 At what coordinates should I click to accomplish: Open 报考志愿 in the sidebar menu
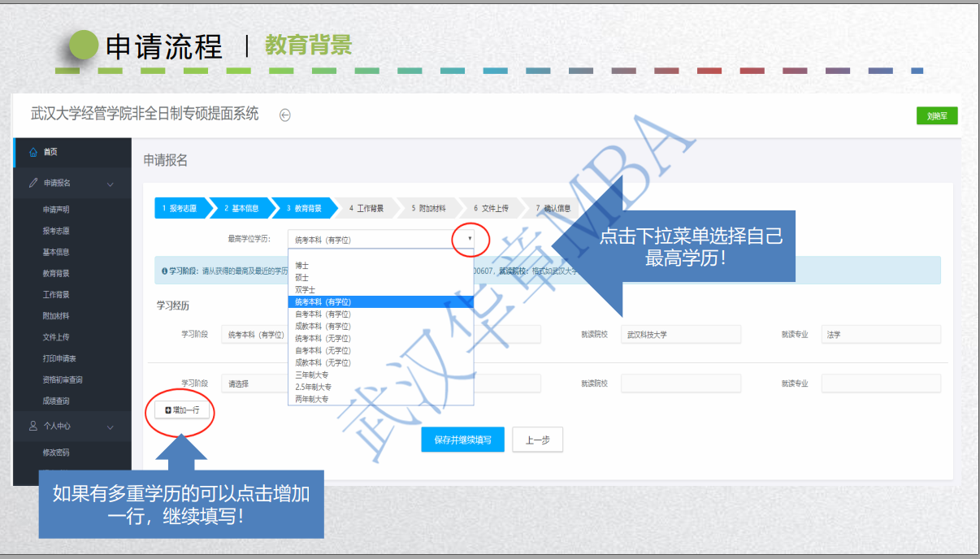(56, 231)
